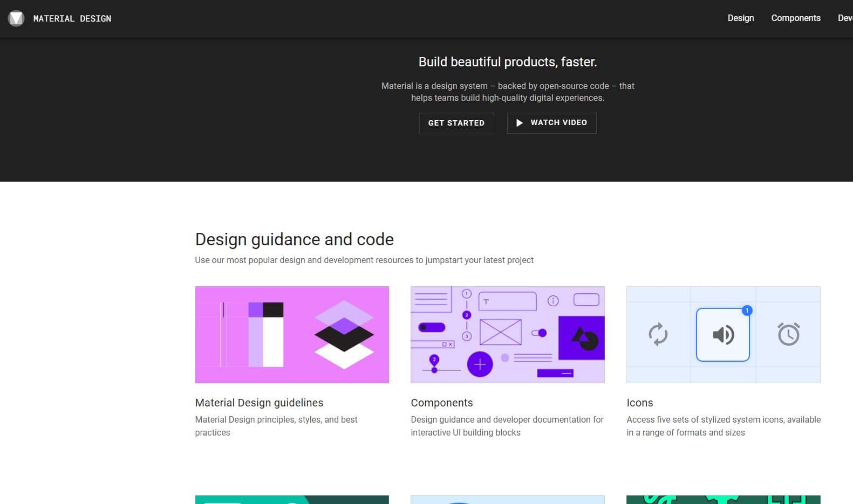Screen dimensions: 853x504
Task: Click the Icons card heading
Action: click(x=640, y=403)
